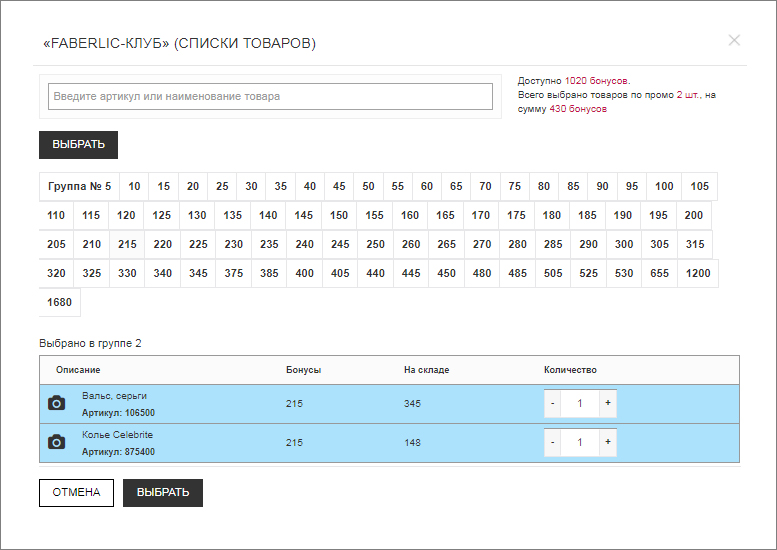Image resolution: width=777 pixels, height=550 pixels.
Task: Click quantity field of Вальс, серьги row
Action: [x=580, y=403]
